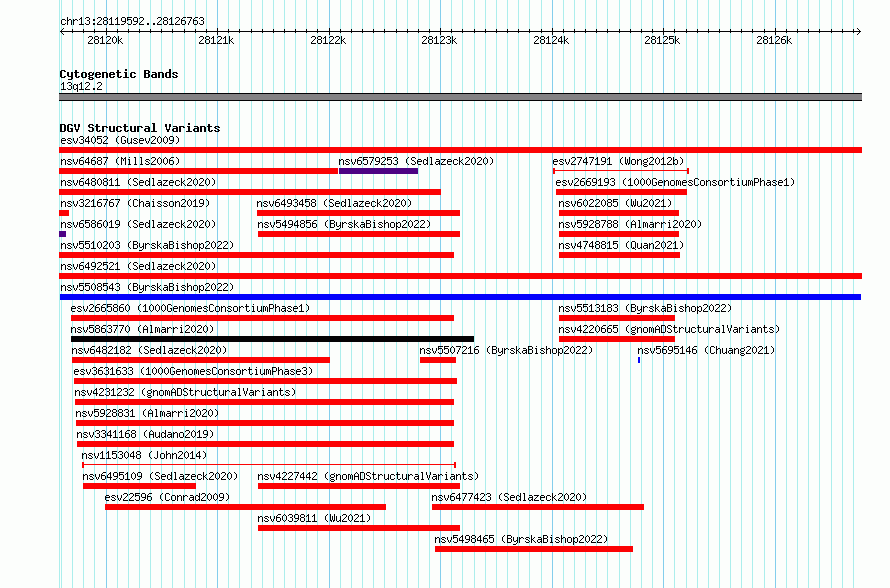Click the blue bar under nsv5508543

point(460,297)
